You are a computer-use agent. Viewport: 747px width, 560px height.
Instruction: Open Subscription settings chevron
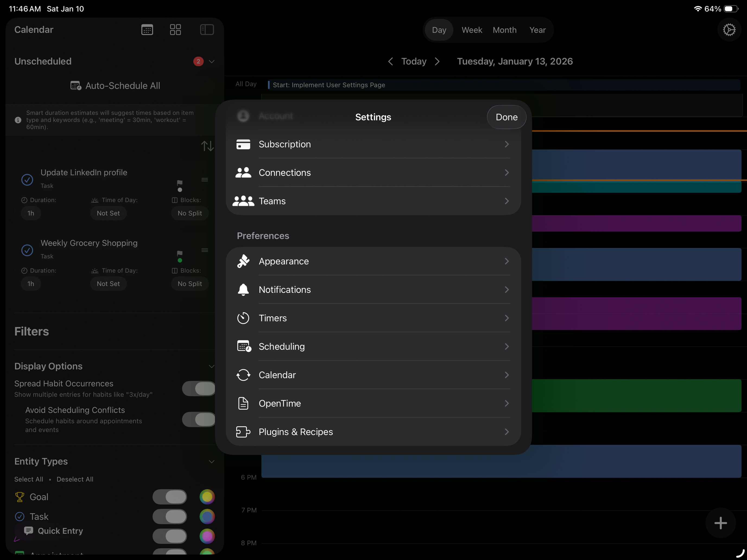(x=507, y=144)
